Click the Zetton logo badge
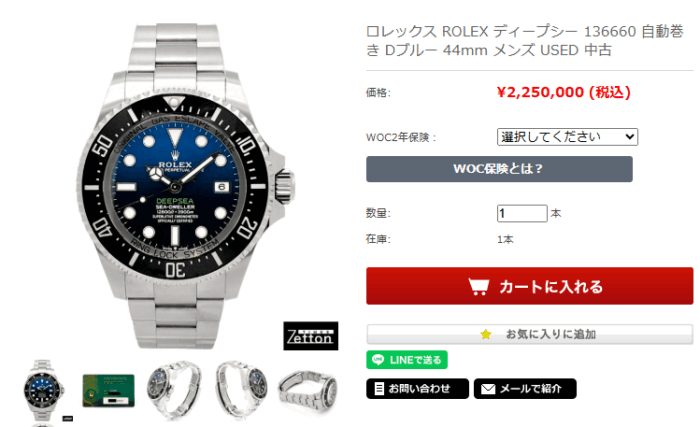Image resolution: width=700 pixels, height=427 pixels. pyautogui.click(x=311, y=336)
